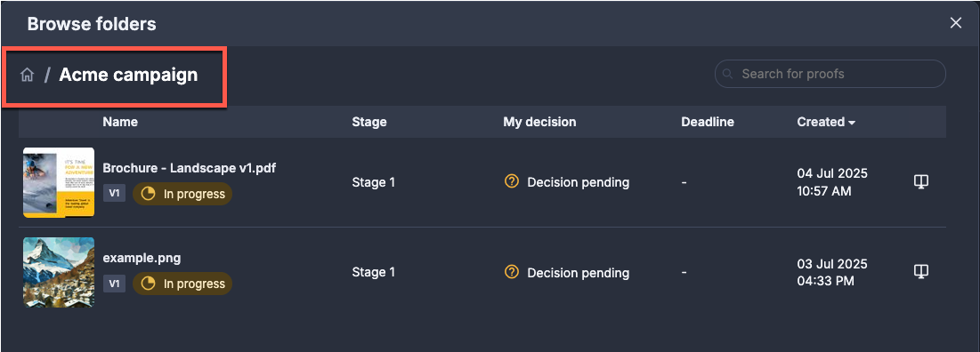This screenshot has height=352, width=980.
Task: Open example.png proof name
Action: 142,258
